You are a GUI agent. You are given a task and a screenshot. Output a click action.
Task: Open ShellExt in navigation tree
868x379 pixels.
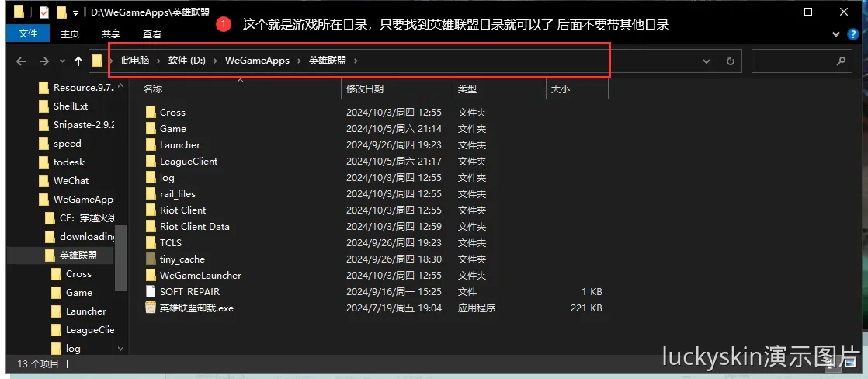71,106
